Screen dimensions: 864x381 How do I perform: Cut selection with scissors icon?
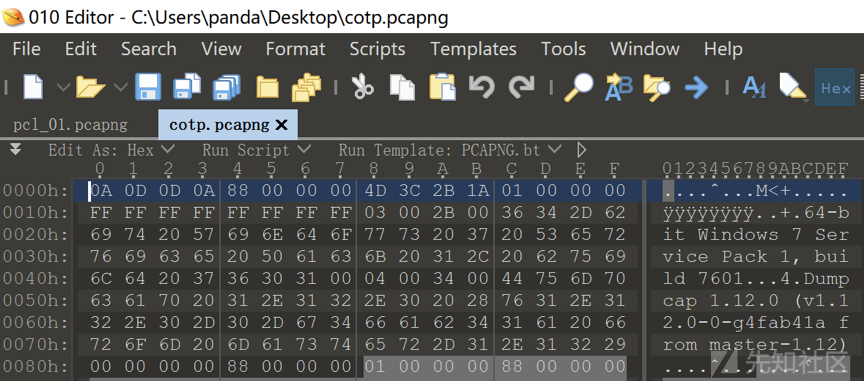(362, 87)
